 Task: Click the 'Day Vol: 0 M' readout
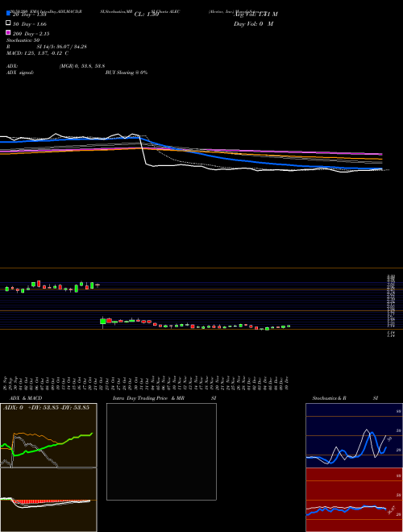pos(253,24)
